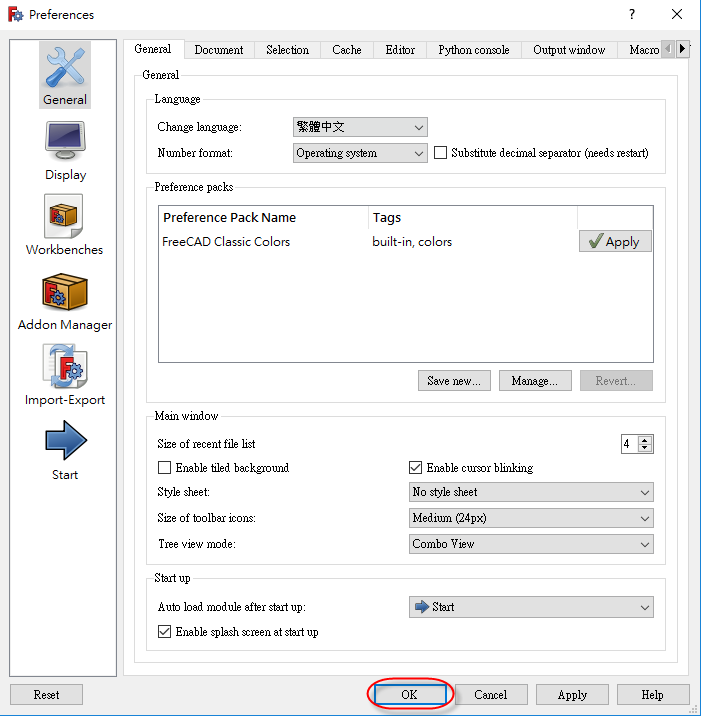The image size is (701, 716).
Task: Open the Change language dropdown
Action: [360, 127]
